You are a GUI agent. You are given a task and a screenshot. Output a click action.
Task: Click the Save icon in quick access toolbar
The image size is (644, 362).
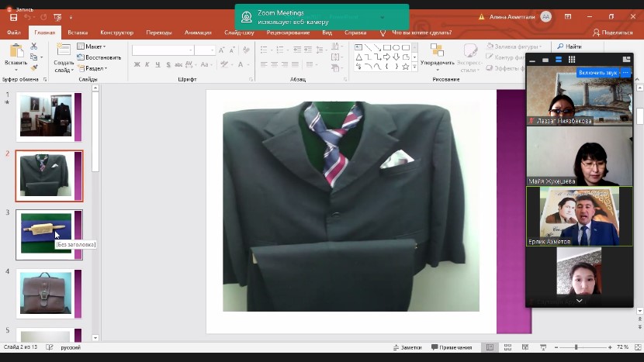(x=13, y=17)
